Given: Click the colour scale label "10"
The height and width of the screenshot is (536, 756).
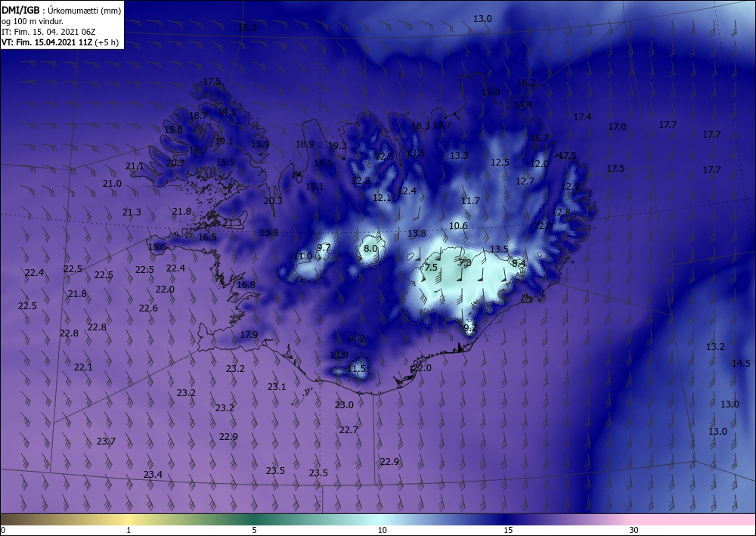Looking at the screenshot, I should coord(382,530).
